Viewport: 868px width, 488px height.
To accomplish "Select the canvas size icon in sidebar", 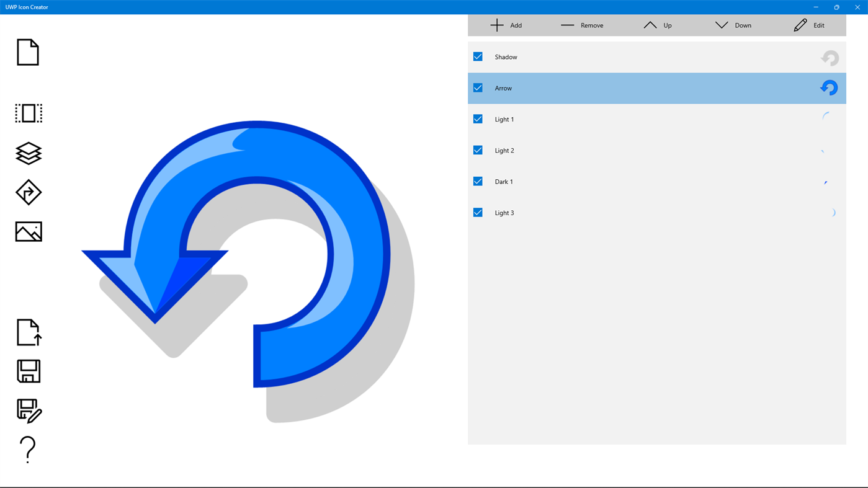I will point(29,113).
